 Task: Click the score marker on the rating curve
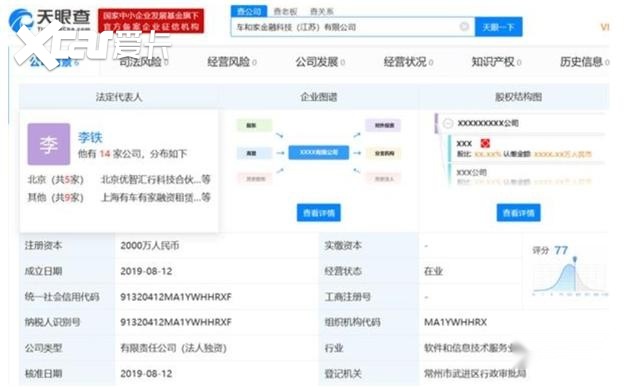pyautogui.click(x=575, y=260)
